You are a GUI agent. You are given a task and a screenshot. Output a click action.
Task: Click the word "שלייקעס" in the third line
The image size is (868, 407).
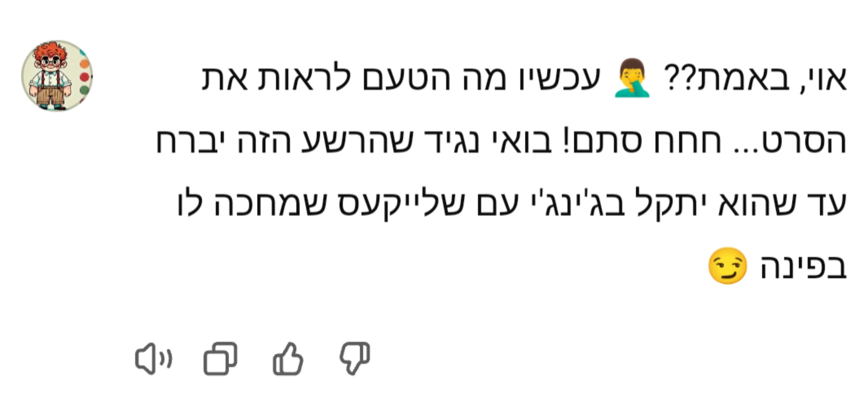click(401, 204)
